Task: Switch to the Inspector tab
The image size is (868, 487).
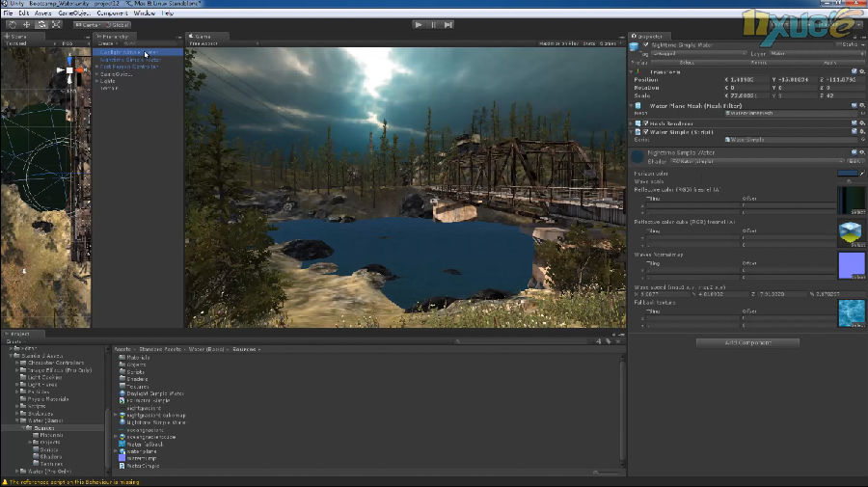Action: tap(648, 37)
